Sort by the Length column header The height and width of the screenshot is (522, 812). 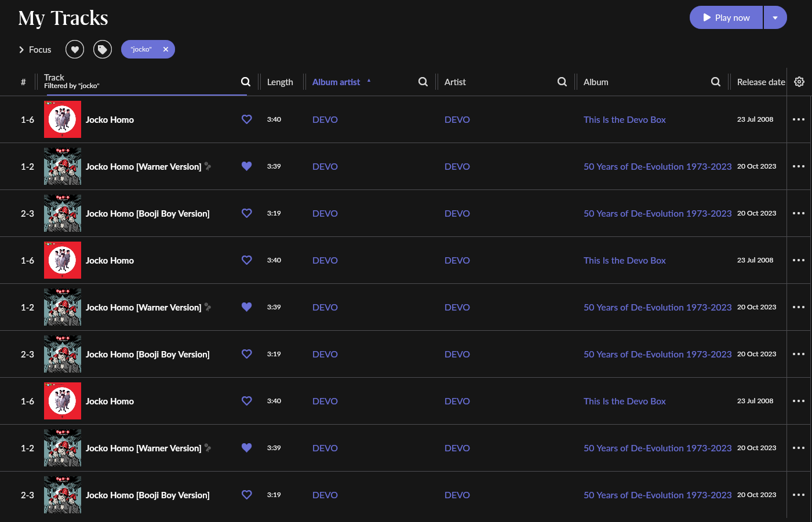pyautogui.click(x=280, y=82)
